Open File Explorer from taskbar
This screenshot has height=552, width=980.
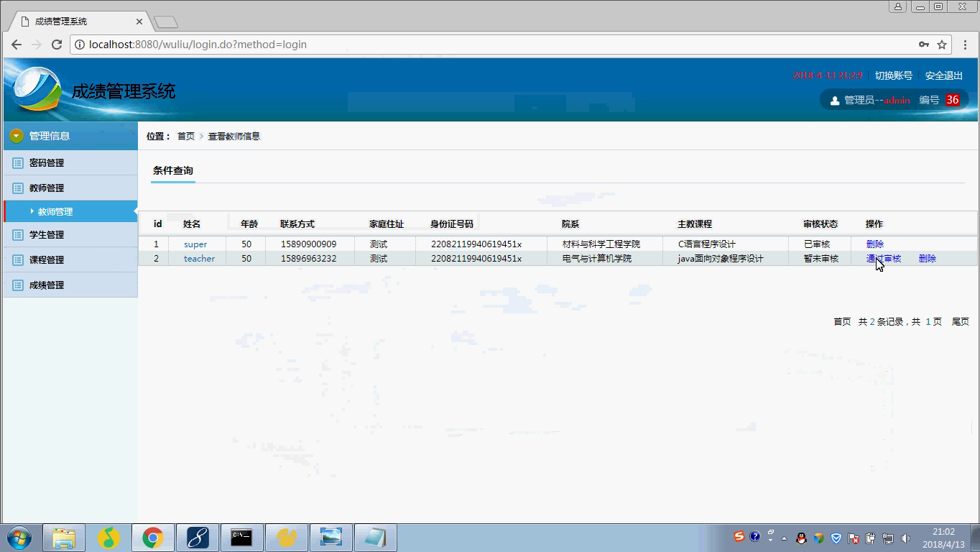click(64, 538)
